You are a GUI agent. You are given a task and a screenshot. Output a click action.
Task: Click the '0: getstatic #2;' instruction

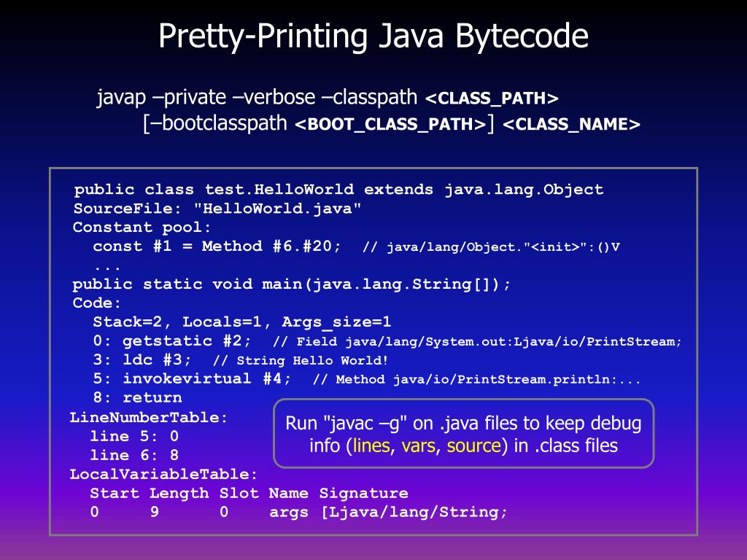pyautogui.click(x=171, y=341)
